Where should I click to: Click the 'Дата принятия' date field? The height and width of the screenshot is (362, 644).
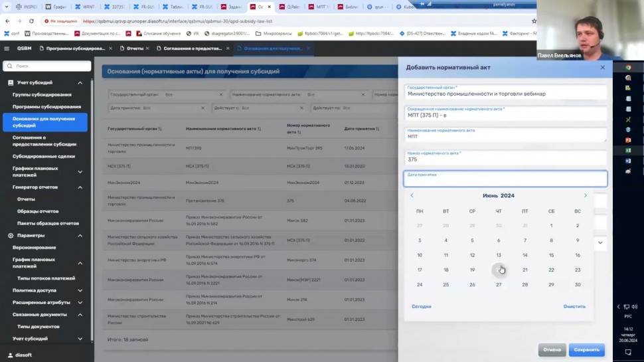[x=505, y=179]
